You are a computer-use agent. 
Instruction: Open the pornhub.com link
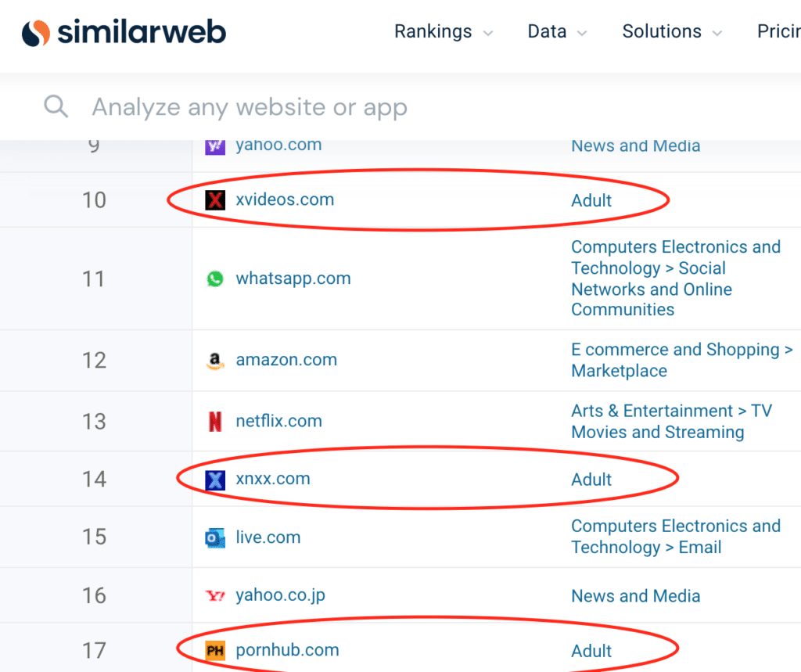click(x=287, y=650)
